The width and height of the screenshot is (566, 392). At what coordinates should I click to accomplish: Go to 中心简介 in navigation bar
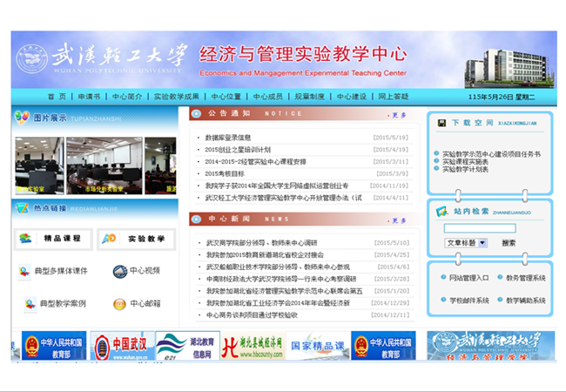coord(127,97)
